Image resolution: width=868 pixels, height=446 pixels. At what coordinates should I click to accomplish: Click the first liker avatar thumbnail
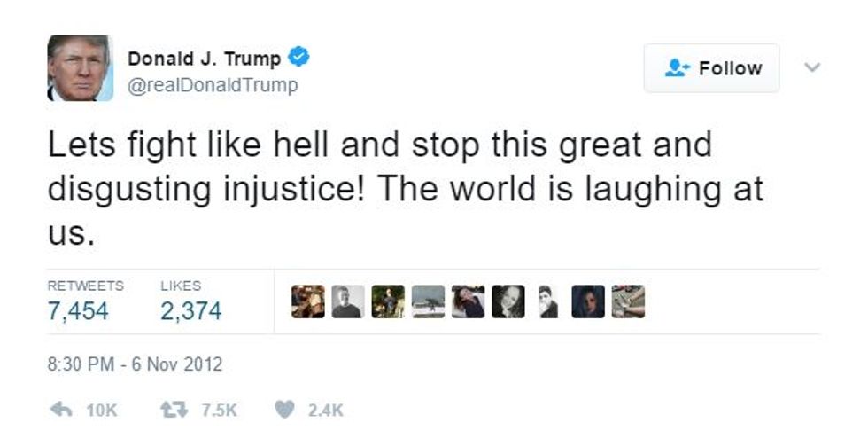click(x=308, y=301)
